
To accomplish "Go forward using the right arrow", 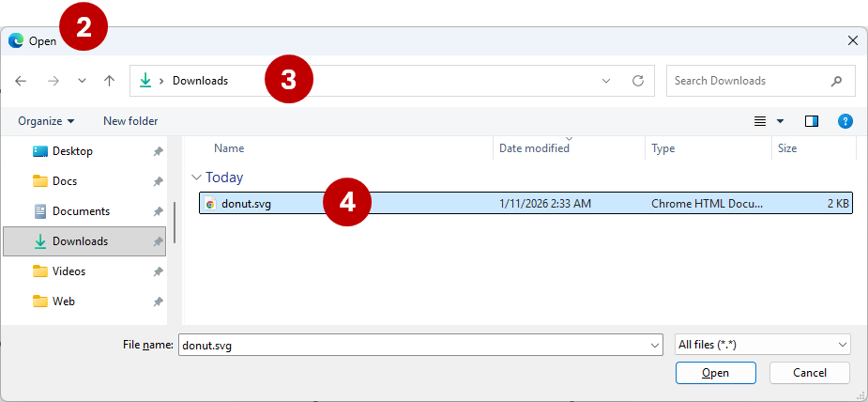I will pos(53,81).
